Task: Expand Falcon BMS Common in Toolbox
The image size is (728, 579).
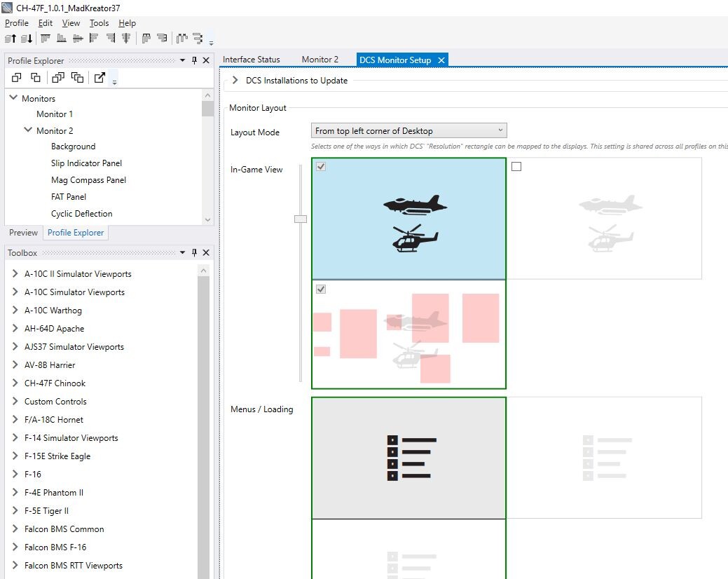Action: (15, 529)
